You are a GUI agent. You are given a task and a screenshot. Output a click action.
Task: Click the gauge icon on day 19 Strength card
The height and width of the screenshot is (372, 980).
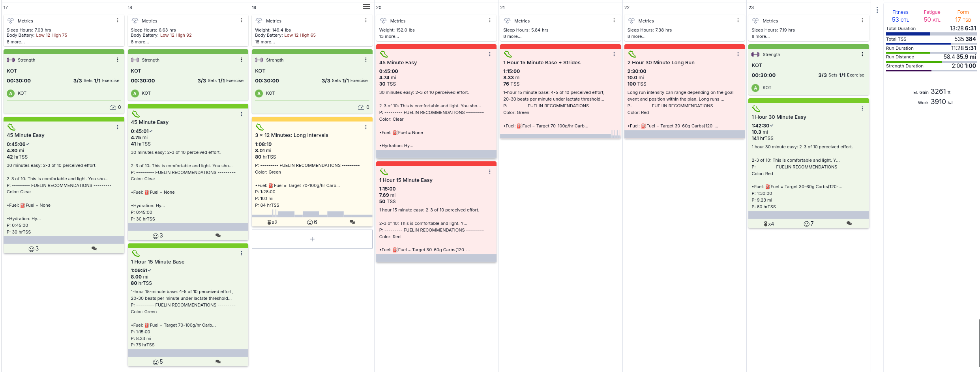pyautogui.click(x=361, y=107)
